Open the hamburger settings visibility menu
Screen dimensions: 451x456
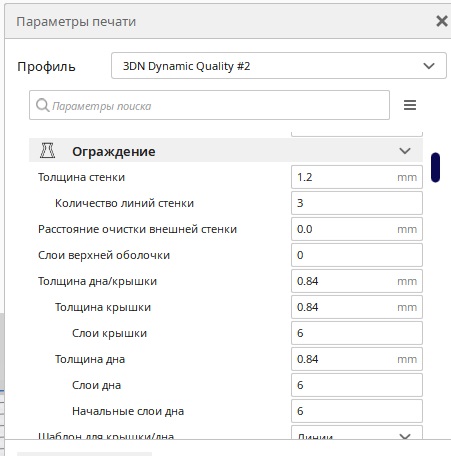[410, 105]
